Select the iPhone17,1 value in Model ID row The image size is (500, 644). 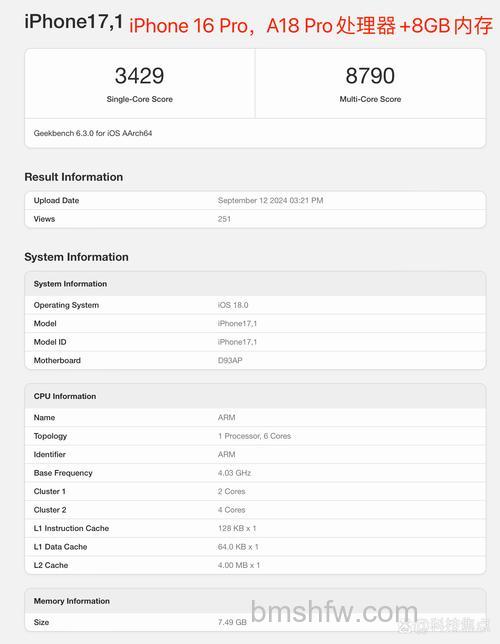point(237,342)
